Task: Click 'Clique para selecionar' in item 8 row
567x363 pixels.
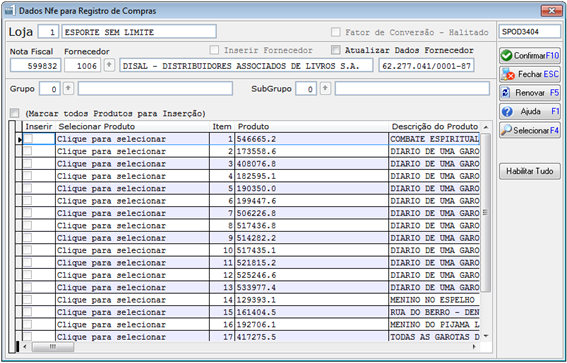Action: point(132,226)
